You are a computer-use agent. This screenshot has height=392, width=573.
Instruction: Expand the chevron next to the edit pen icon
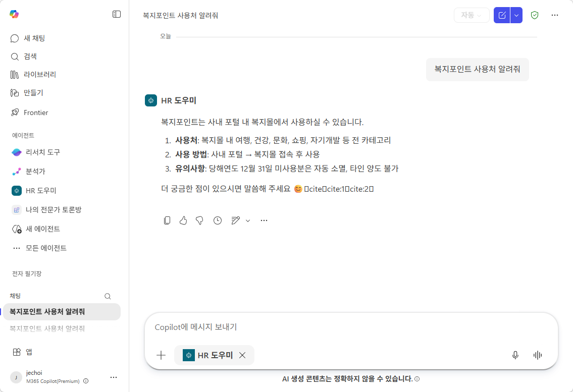click(x=248, y=220)
